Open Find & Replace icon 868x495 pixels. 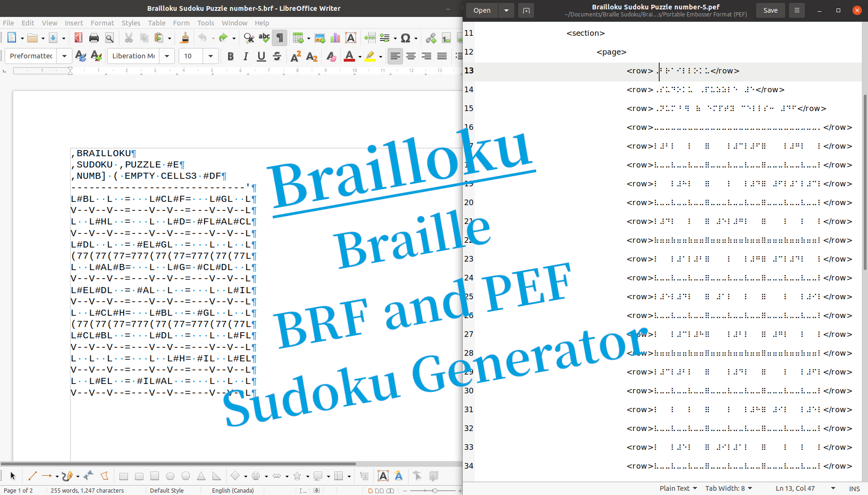point(249,38)
